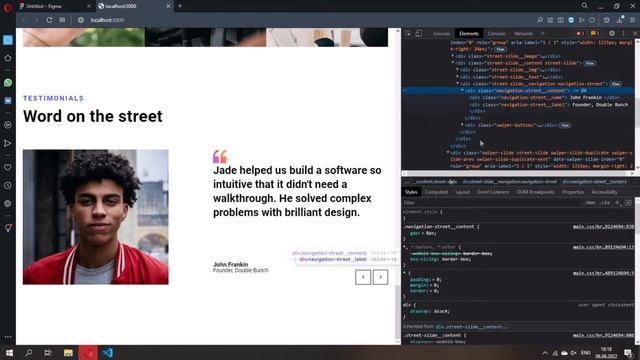The image size is (640, 360).
Task: Expand the swiper-buttons div node
Action: point(462,125)
